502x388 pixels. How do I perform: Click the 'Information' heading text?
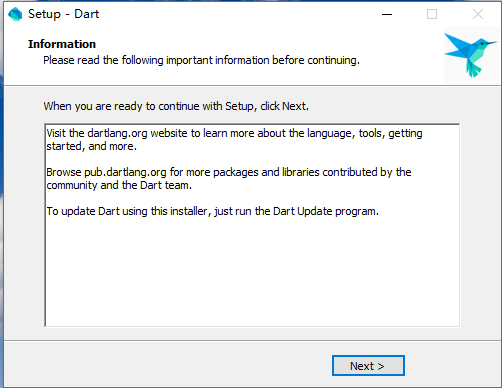pos(62,44)
